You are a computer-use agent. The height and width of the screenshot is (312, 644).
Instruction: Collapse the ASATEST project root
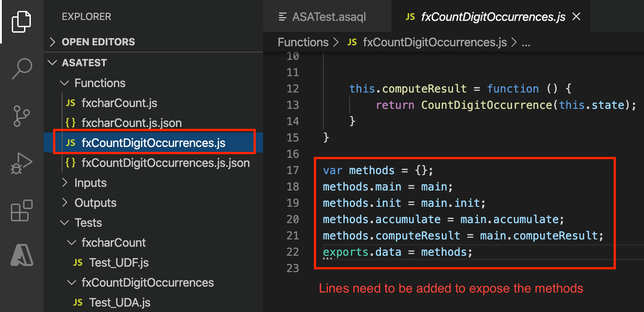pos(84,63)
